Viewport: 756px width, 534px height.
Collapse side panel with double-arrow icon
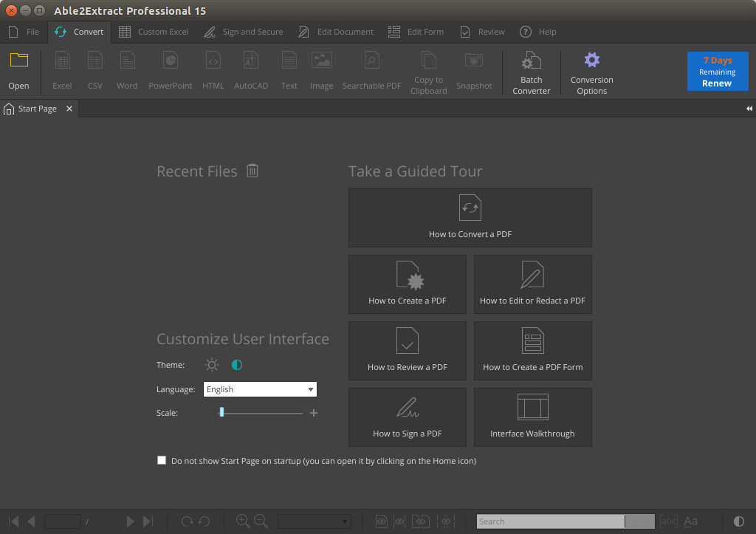(749, 109)
